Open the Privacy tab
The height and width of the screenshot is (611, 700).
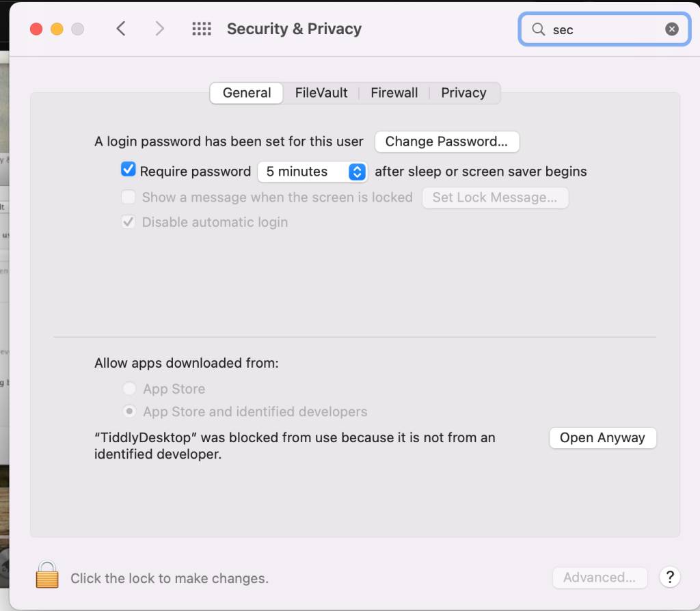[x=463, y=93]
